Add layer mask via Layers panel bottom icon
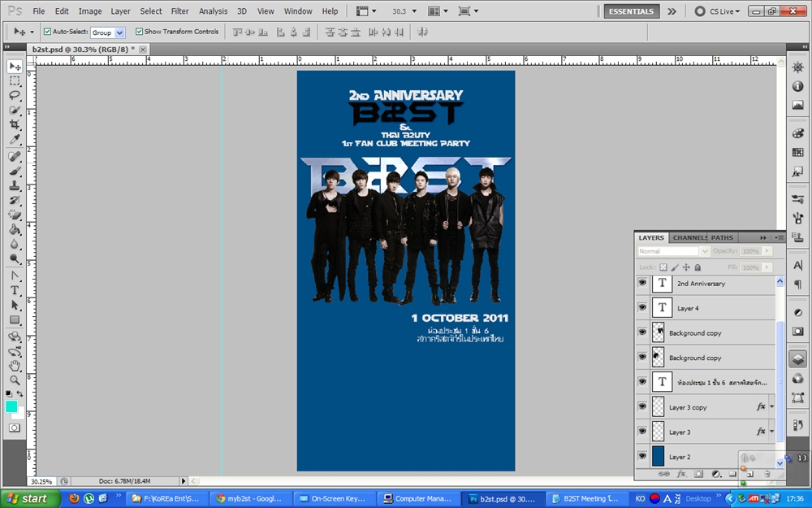The width and height of the screenshot is (812, 508). coord(698,474)
